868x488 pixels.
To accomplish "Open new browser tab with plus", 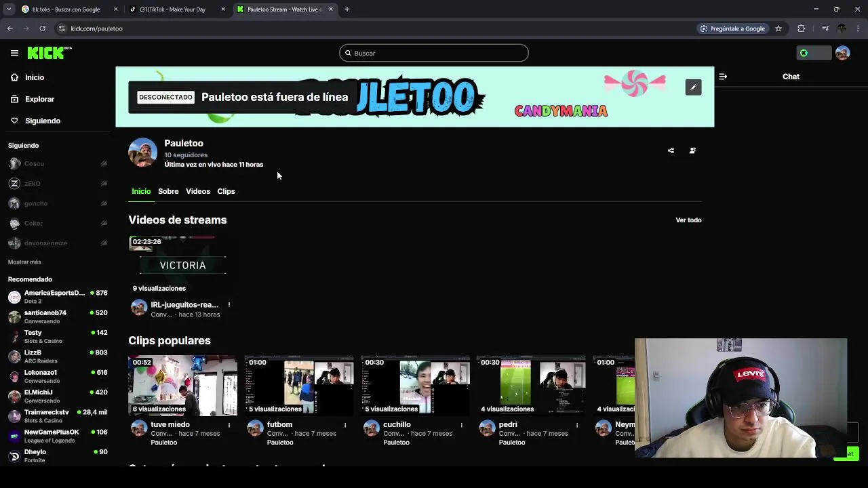I will tap(347, 9).
